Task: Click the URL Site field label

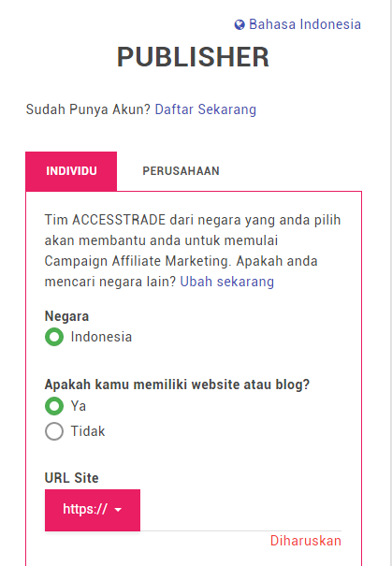Action: coord(71,478)
